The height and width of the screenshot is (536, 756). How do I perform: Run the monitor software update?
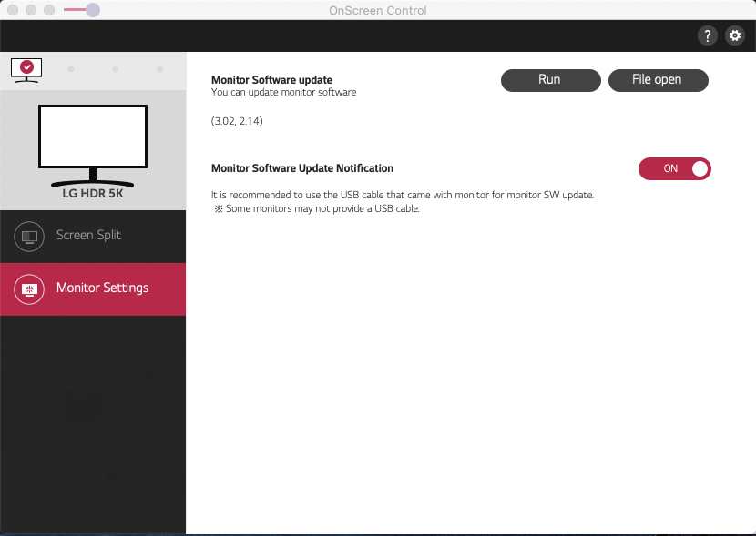(x=551, y=80)
